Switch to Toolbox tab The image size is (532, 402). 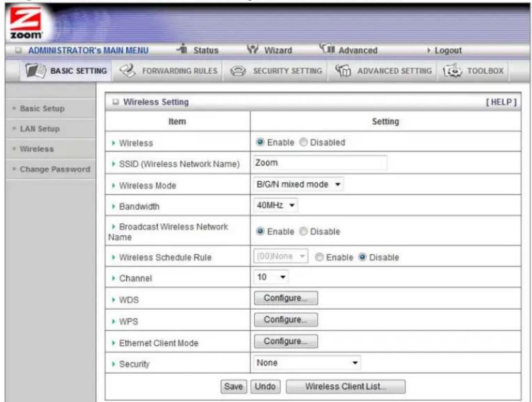474,71
